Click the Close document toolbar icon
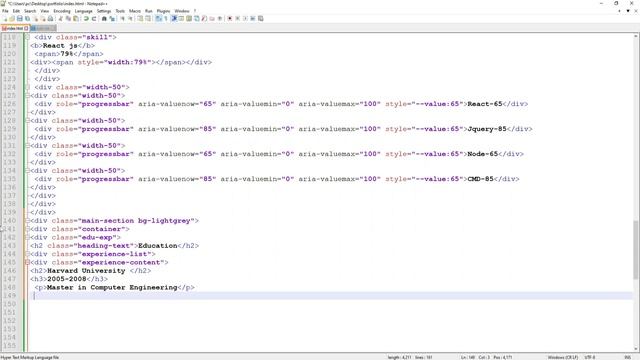Image resolution: width=640 pixels, height=360 pixels. click(x=36, y=18)
